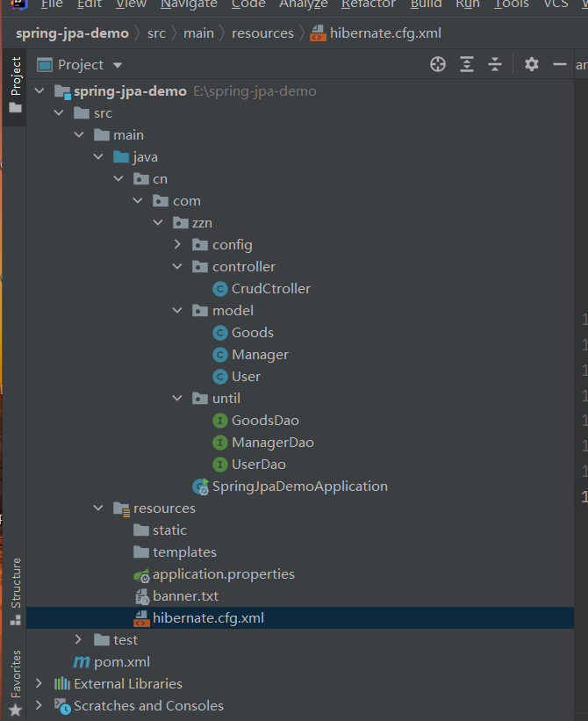
Task: Select the static folder
Action: click(x=169, y=530)
